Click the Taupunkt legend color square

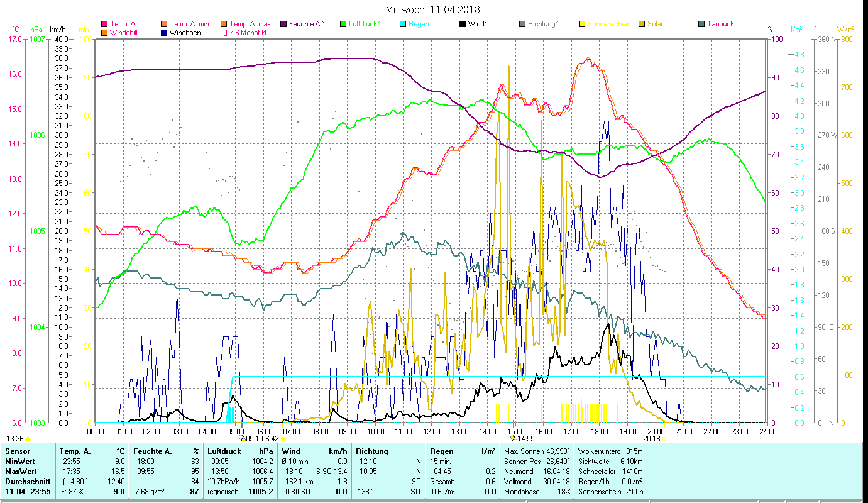point(701,25)
